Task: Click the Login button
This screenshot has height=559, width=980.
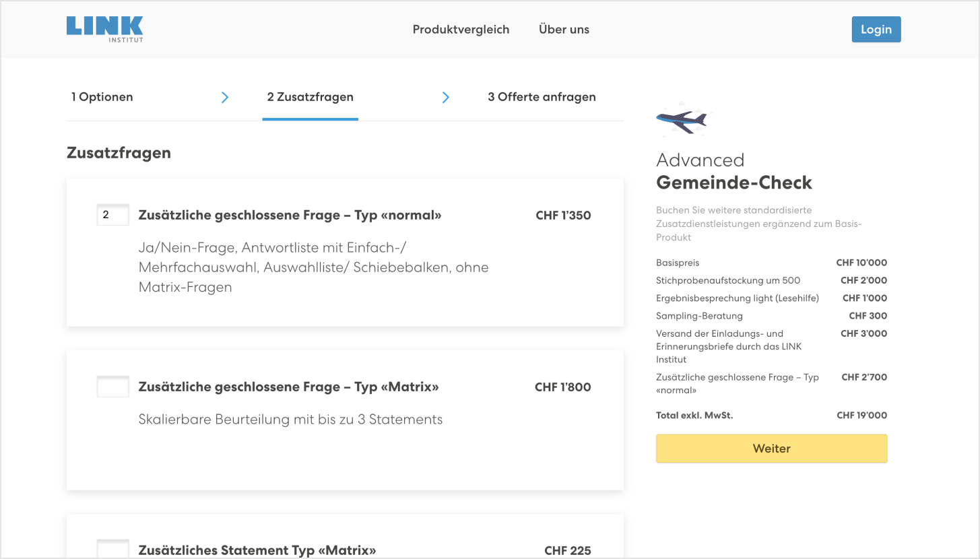Action: click(x=876, y=30)
